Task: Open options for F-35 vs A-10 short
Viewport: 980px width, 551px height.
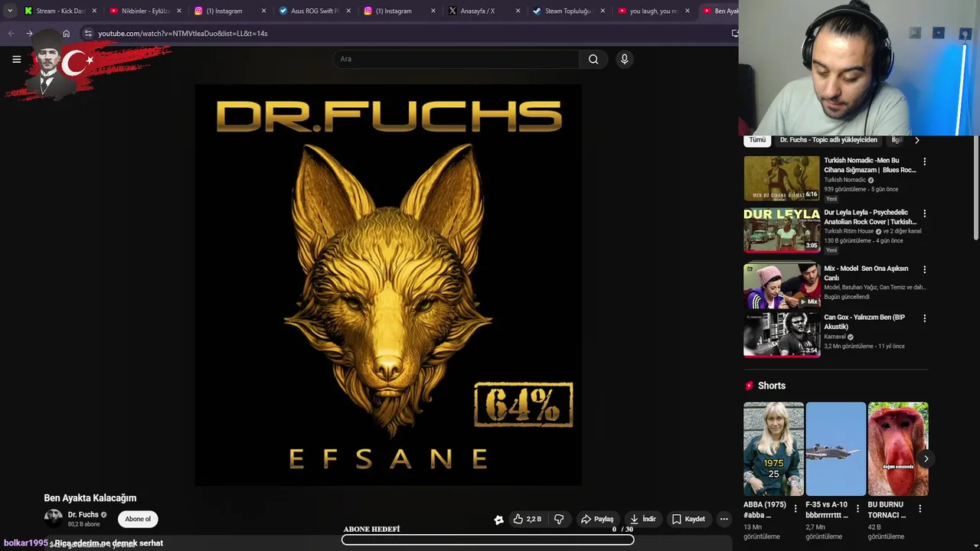Action: pyautogui.click(x=857, y=509)
